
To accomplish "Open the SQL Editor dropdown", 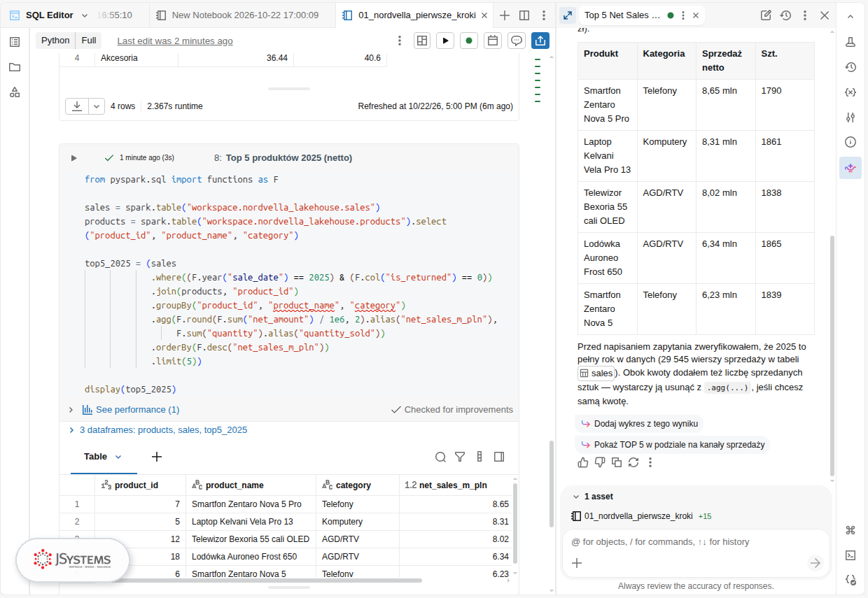I will (85, 15).
